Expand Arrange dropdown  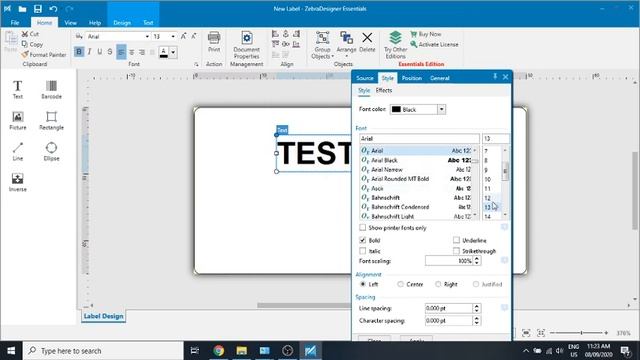pos(347,56)
